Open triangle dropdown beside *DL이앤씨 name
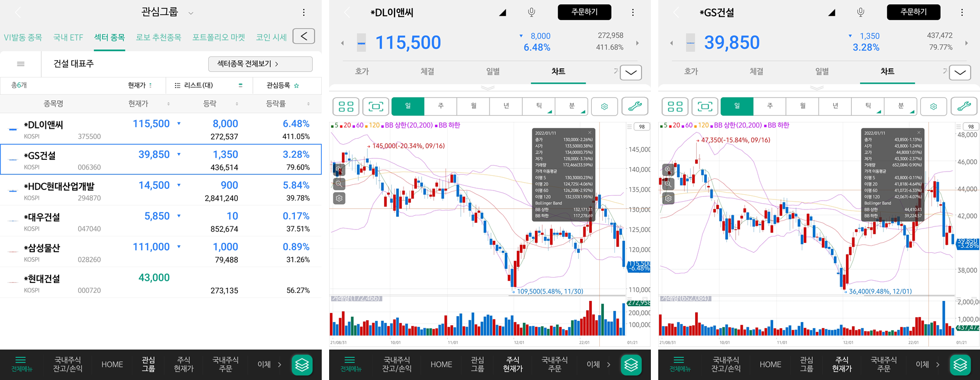Image resolution: width=980 pixels, height=380 pixels. (x=503, y=13)
